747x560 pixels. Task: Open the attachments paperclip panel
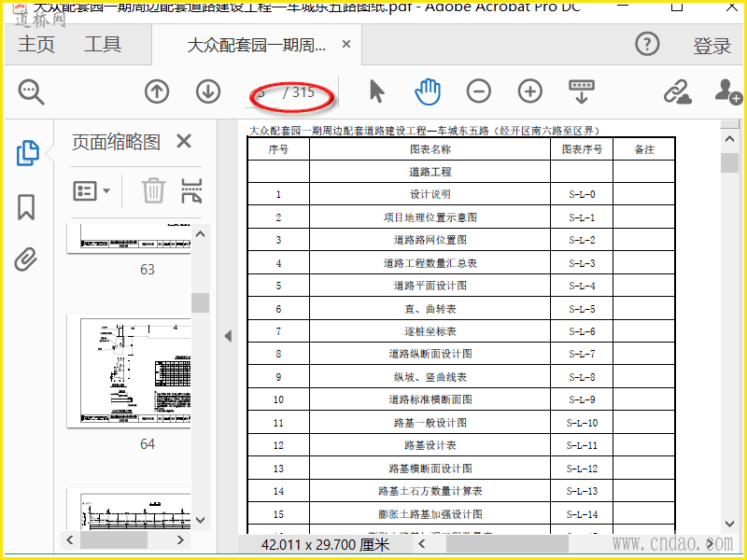[26, 259]
